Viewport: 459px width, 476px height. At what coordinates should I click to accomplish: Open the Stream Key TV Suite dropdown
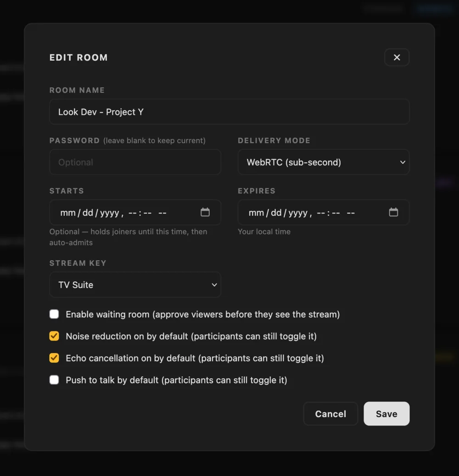tap(135, 285)
